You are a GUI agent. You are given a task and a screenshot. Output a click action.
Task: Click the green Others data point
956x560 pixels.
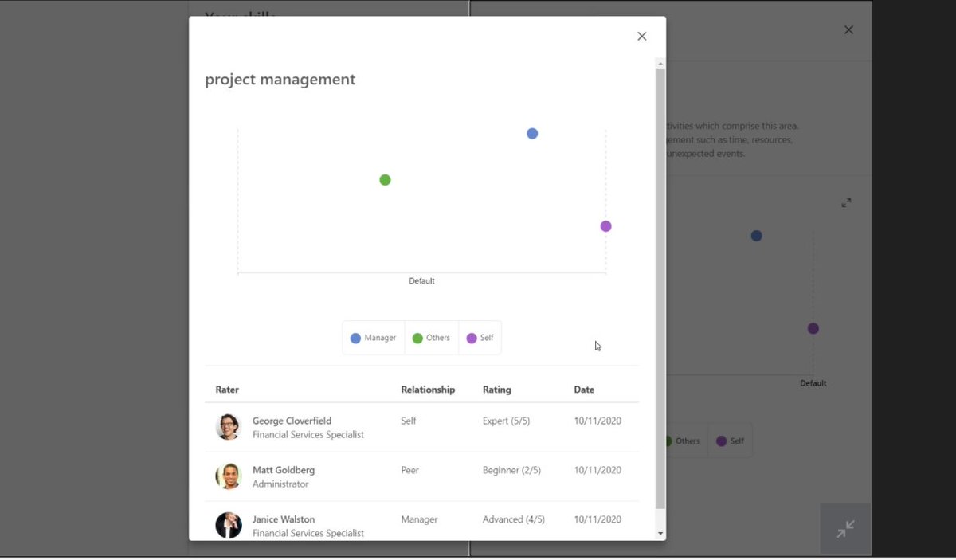pos(385,180)
